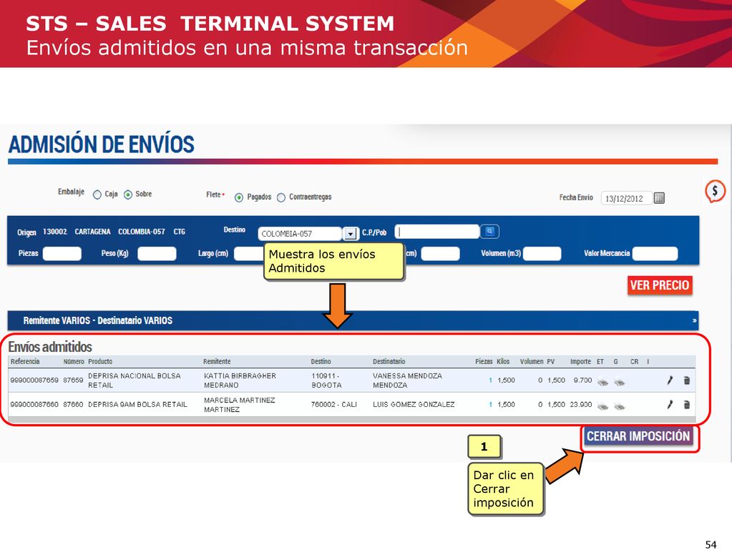Click the CERRAR IMPOSICIÓN button
Screen dimensions: 732x560
[638, 436]
